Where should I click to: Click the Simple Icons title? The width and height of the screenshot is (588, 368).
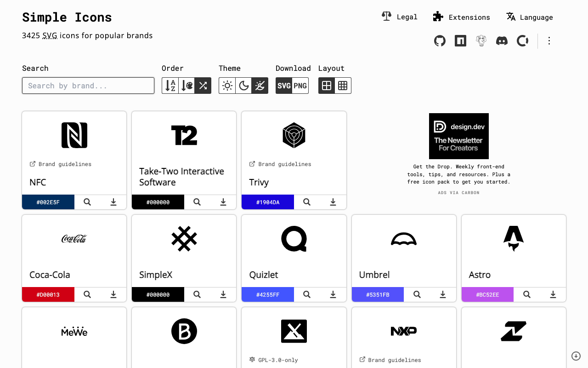click(x=67, y=17)
